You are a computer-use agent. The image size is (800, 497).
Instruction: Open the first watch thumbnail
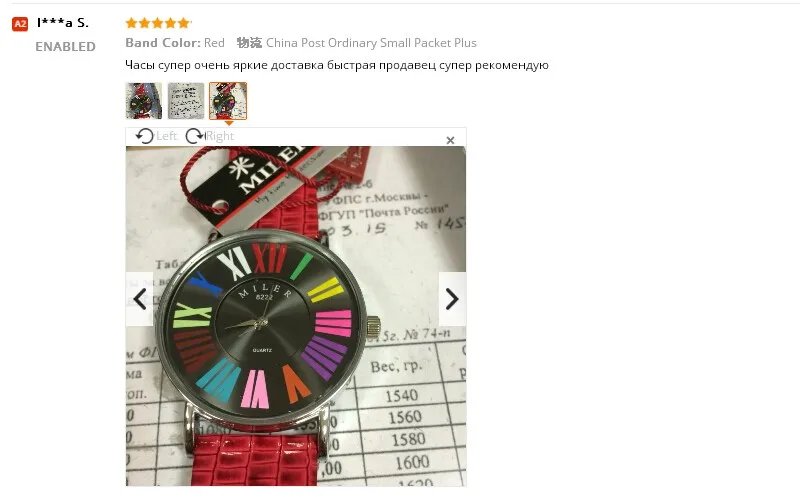pos(144,101)
